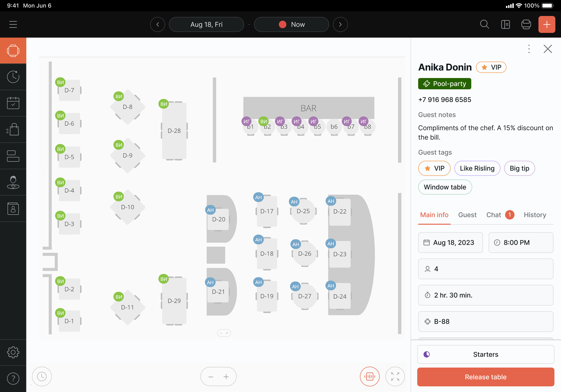Open the Now time selector
Viewport: 561px width, 392px height.
pos(292,24)
